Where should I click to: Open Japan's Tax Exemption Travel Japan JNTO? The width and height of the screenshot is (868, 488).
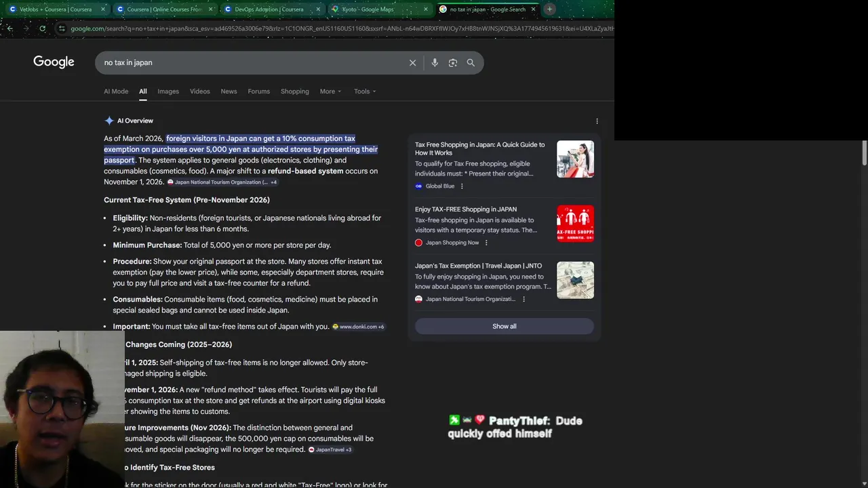point(478,266)
